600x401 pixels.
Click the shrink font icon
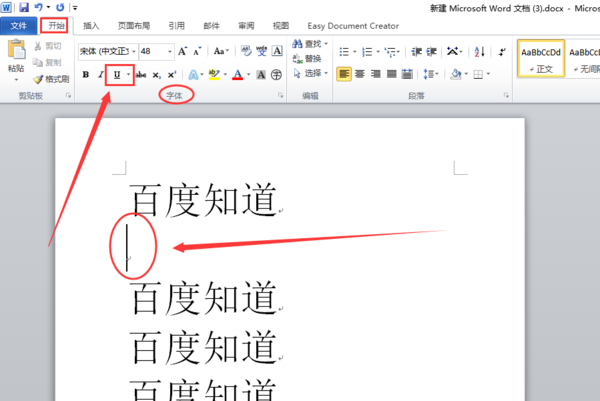click(197, 51)
